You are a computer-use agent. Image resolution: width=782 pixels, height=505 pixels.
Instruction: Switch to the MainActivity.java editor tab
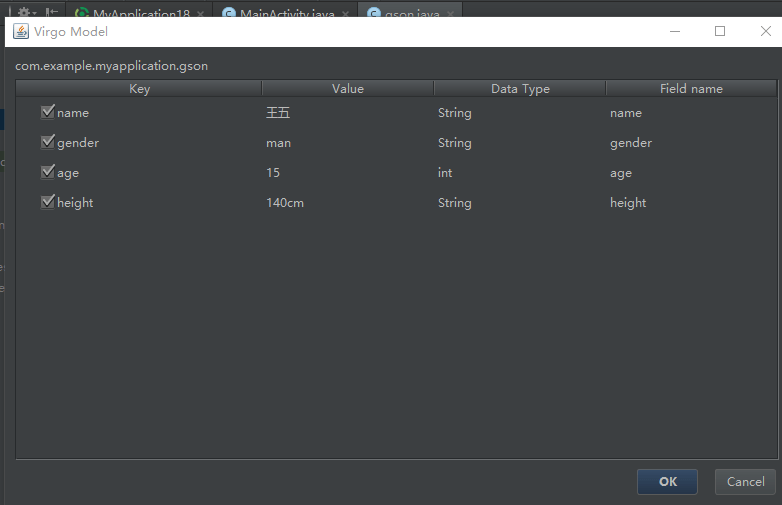285,12
